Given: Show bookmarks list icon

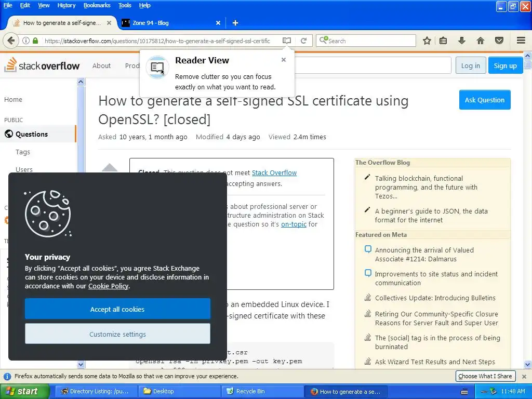Looking at the screenshot, I should (x=443, y=41).
